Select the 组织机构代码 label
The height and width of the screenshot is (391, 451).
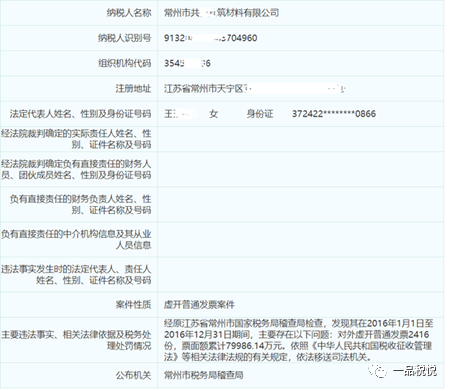point(125,63)
